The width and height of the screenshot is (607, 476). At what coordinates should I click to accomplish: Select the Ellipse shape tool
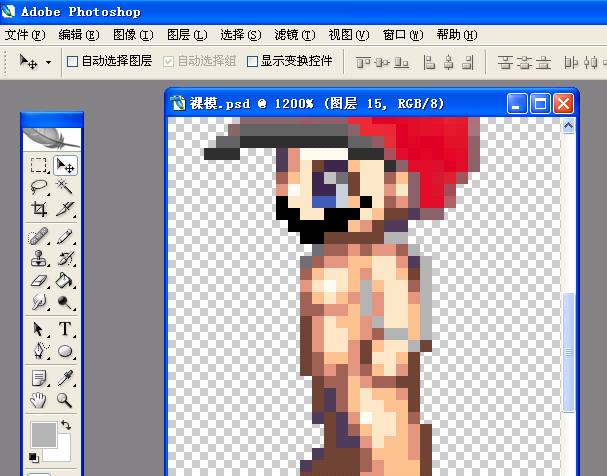[x=65, y=351]
